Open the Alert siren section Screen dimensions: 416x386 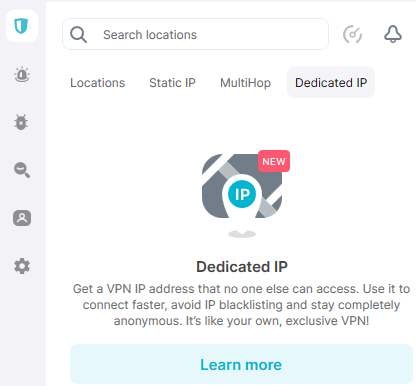[x=22, y=74]
